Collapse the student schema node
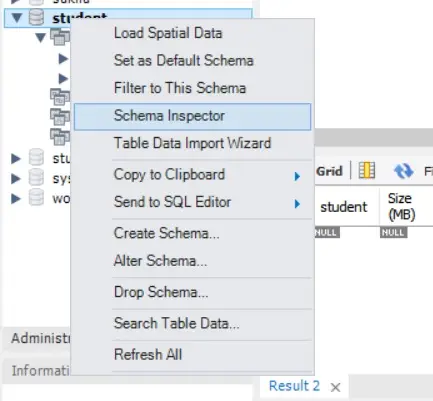The height and width of the screenshot is (401, 433). (16, 18)
